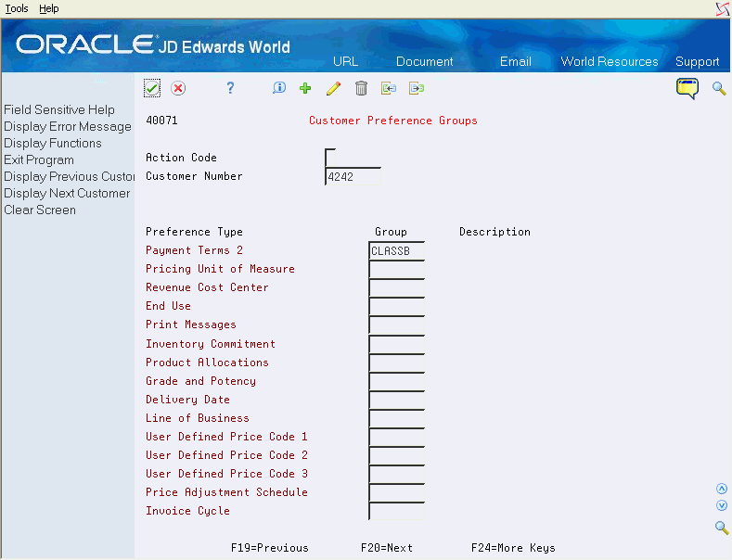Click the Description column header

click(494, 232)
